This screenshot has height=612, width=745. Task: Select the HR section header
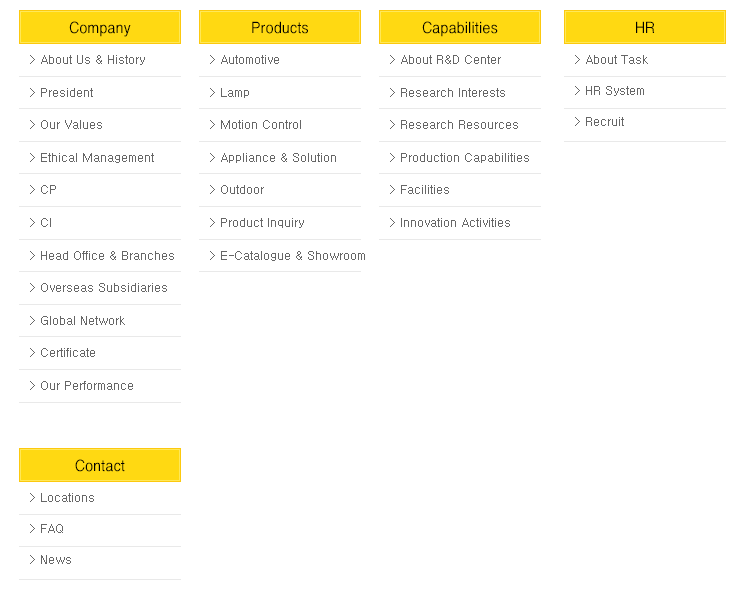pyautogui.click(x=645, y=28)
